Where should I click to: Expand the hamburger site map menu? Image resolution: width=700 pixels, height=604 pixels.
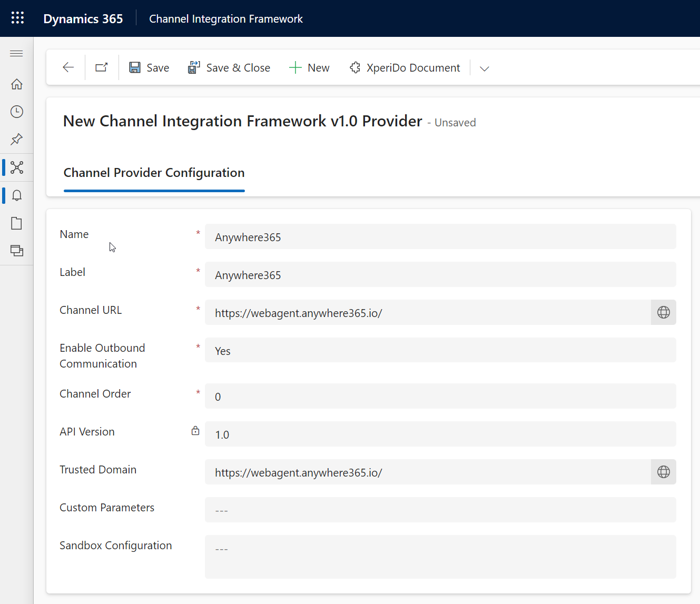[16, 53]
